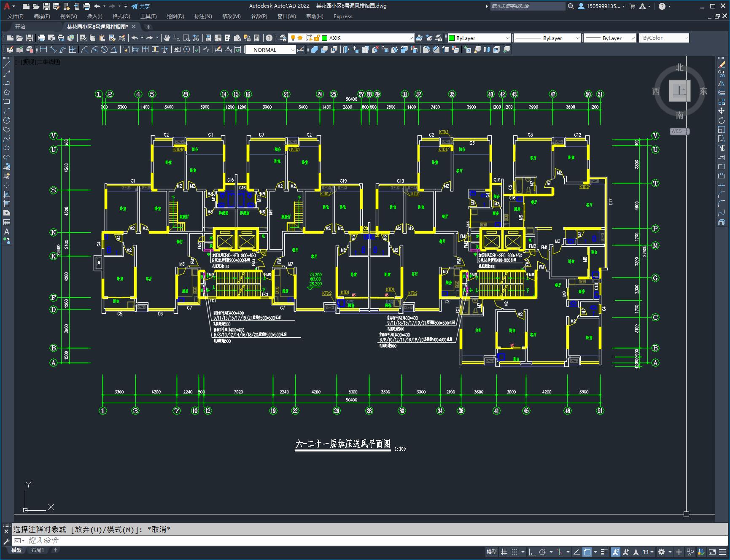Click the 共享 share button
Viewport: 730px width, 560px height.
(x=140, y=6)
